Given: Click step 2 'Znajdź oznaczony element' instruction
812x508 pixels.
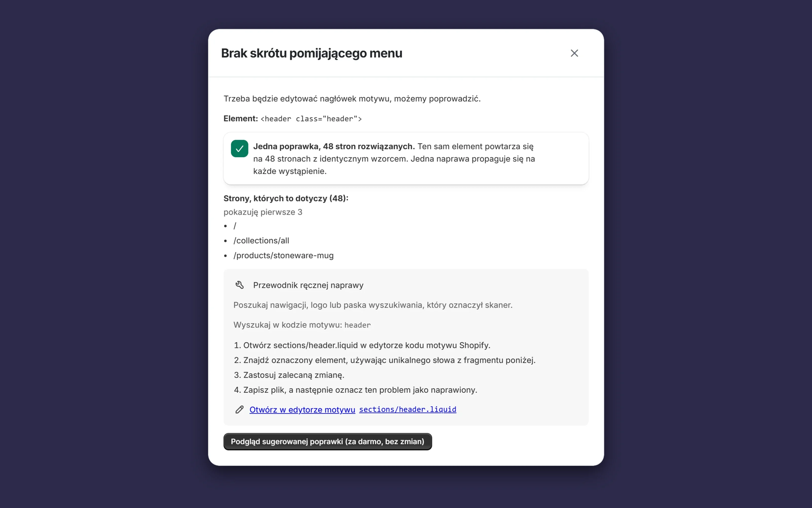Looking at the screenshot, I should (x=384, y=360).
